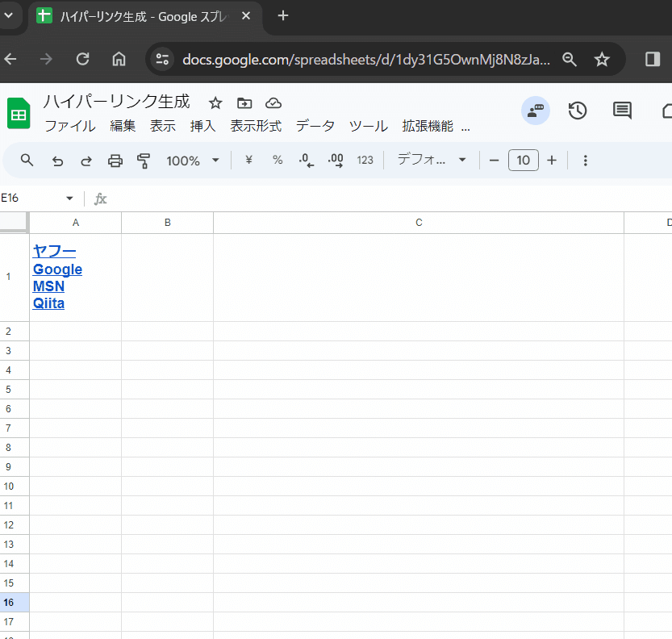Open version history clock icon
Image resolution: width=672 pixels, height=639 pixels.
578,111
